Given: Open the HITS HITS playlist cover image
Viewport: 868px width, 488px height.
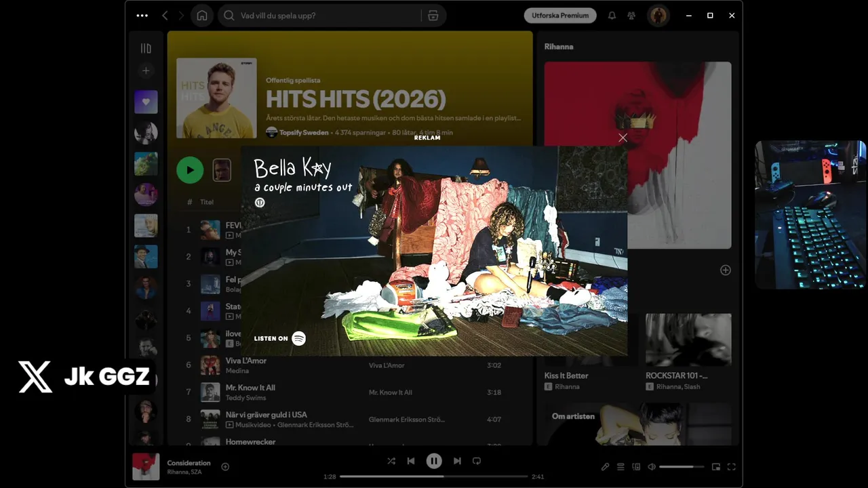Looking at the screenshot, I should click(x=216, y=98).
